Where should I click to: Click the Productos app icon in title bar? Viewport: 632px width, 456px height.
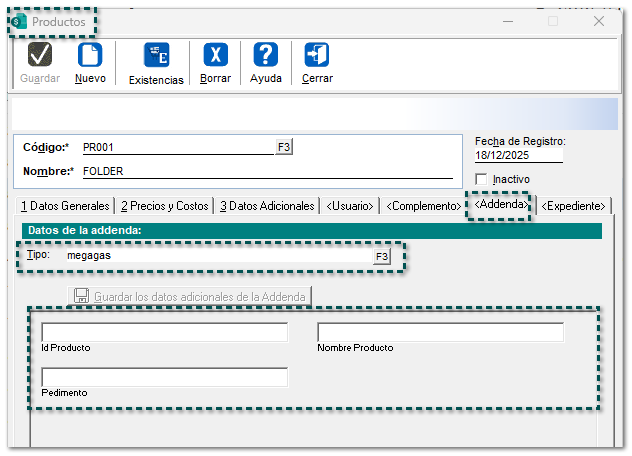20,21
